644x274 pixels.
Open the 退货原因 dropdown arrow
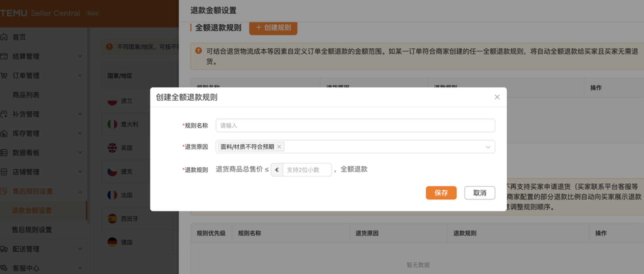(x=488, y=147)
